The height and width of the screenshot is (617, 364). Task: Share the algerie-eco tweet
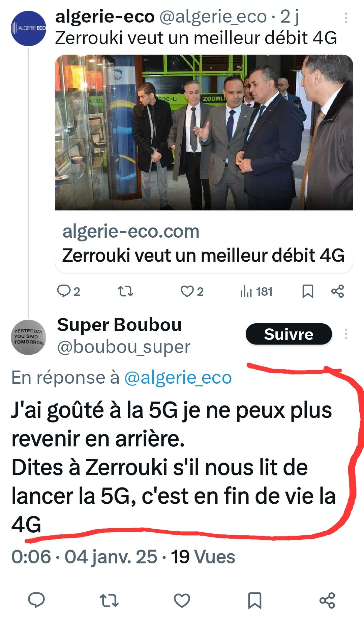(x=337, y=291)
